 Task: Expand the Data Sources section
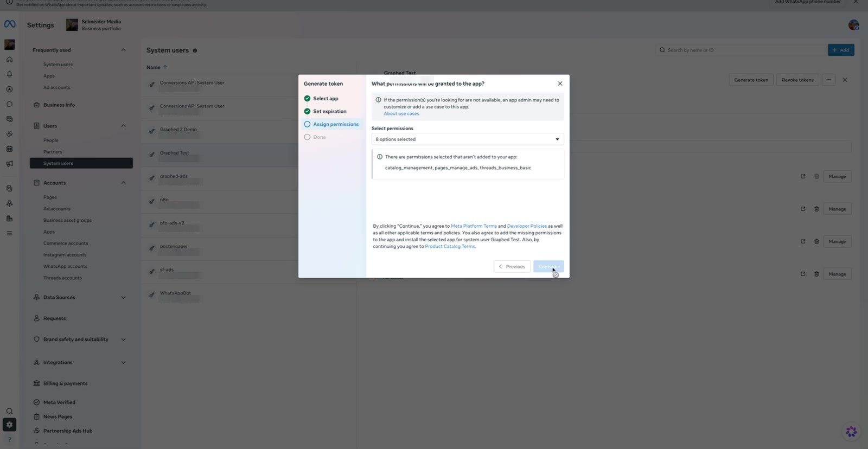(123, 297)
